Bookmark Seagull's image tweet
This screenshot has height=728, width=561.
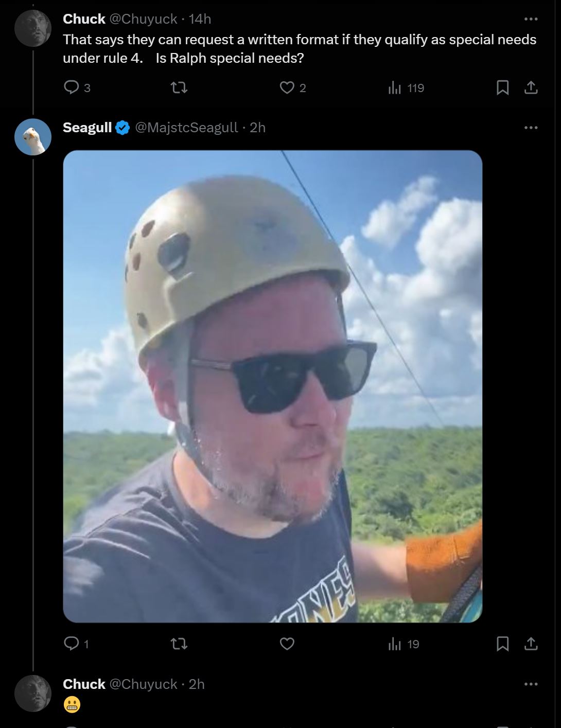[x=502, y=644]
